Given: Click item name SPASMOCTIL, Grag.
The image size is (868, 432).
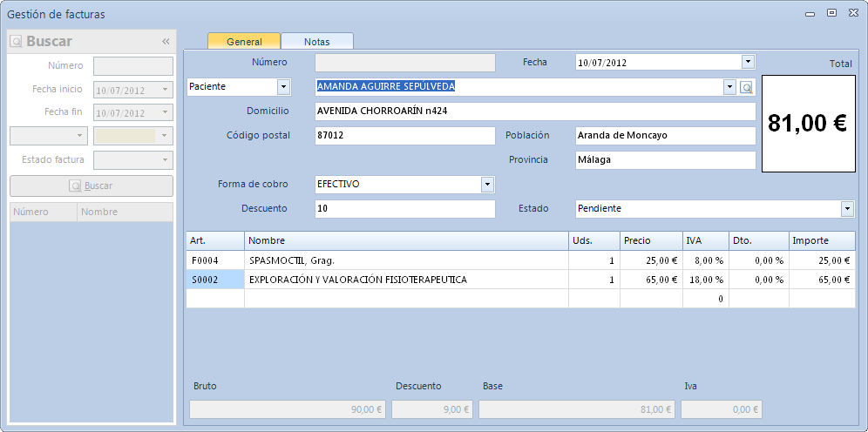Looking at the screenshot, I should 292,260.
